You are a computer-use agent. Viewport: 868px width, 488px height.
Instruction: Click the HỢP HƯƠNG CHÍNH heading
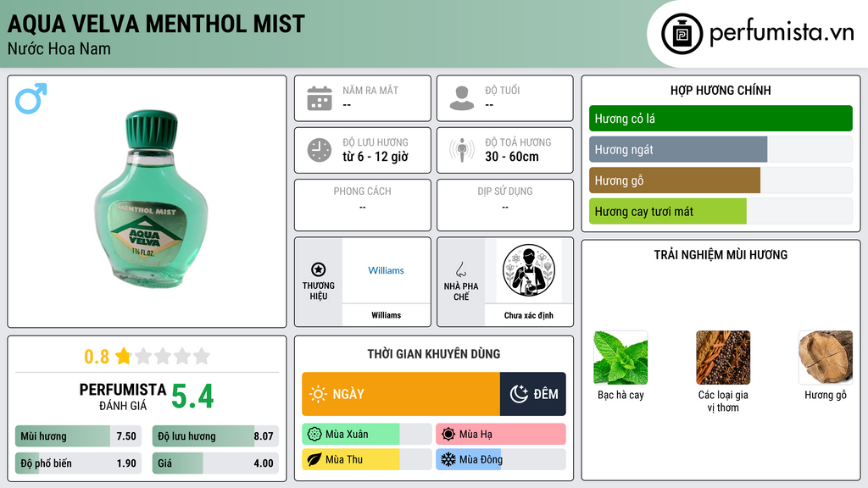721,90
